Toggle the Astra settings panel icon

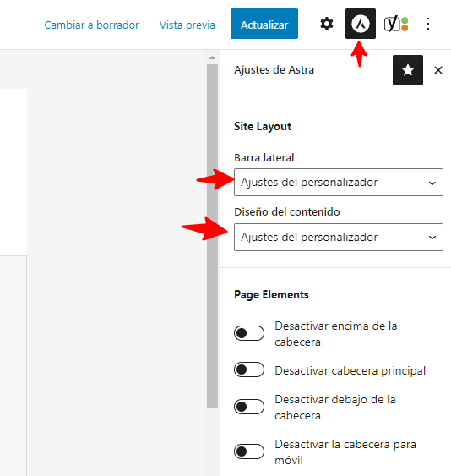tap(361, 24)
